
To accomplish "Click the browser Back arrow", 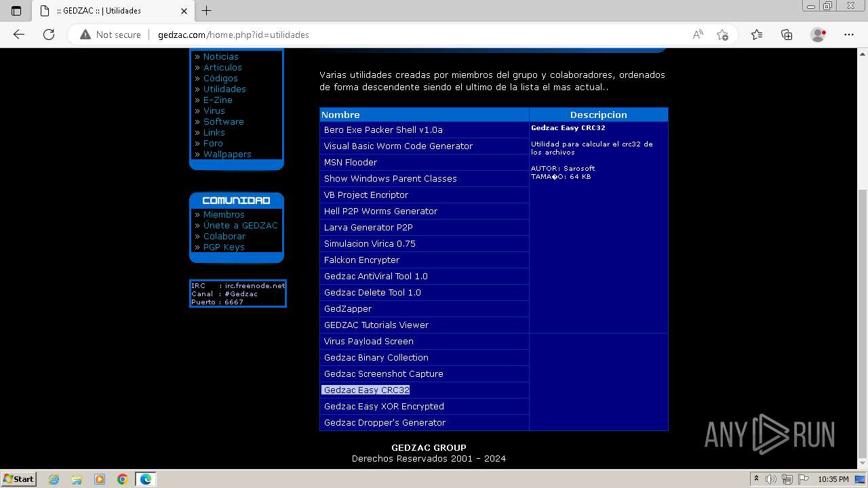I will [19, 35].
